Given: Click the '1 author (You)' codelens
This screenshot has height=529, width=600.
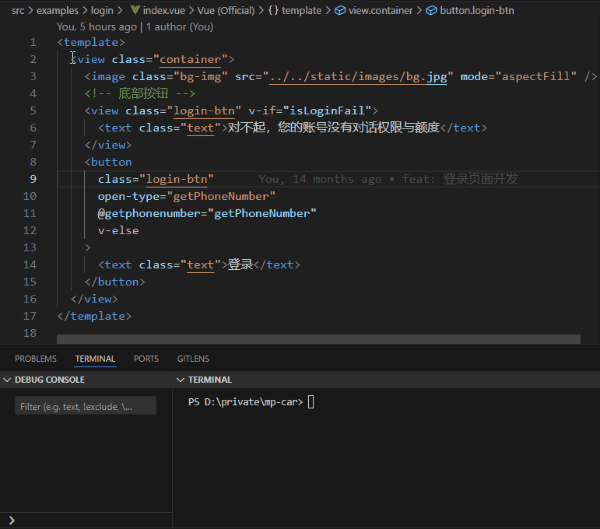Looking at the screenshot, I should [x=180, y=27].
